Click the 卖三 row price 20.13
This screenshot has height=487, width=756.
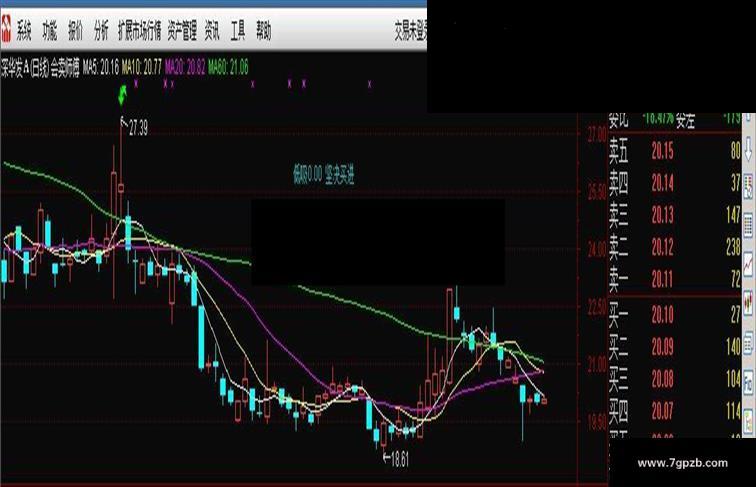[662, 215]
